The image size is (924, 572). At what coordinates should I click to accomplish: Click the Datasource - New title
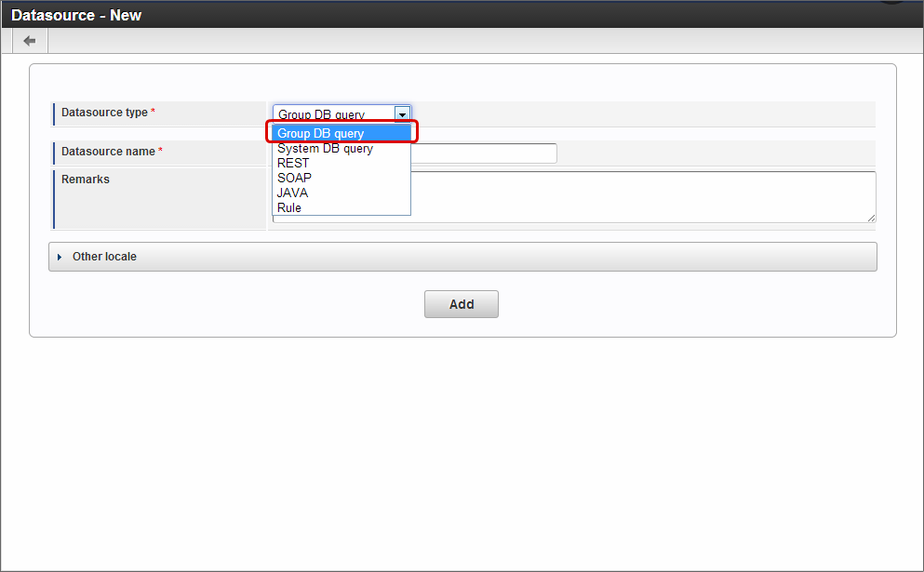76,15
